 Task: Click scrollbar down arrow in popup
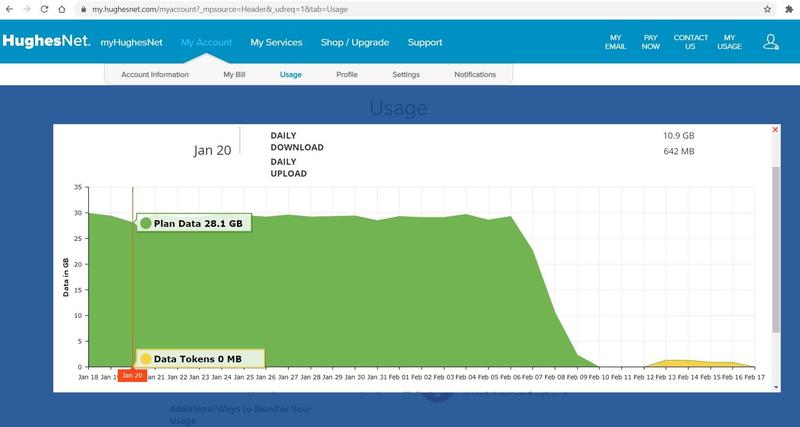[776, 388]
